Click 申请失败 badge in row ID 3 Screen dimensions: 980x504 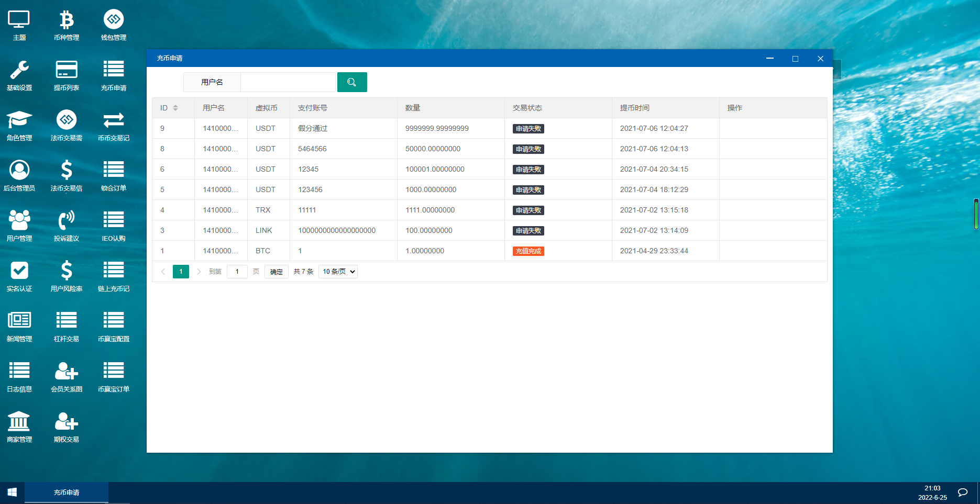click(528, 231)
